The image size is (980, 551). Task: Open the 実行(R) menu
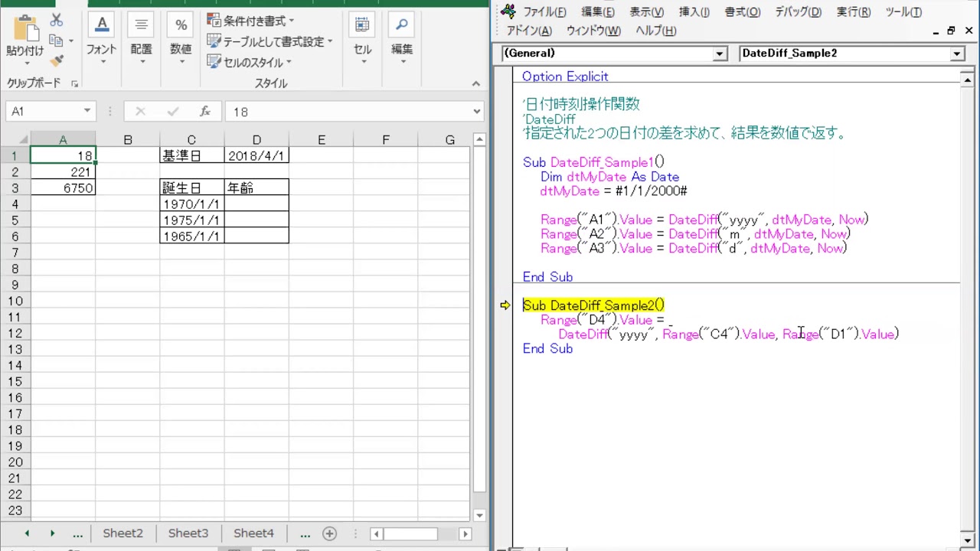[x=854, y=12]
